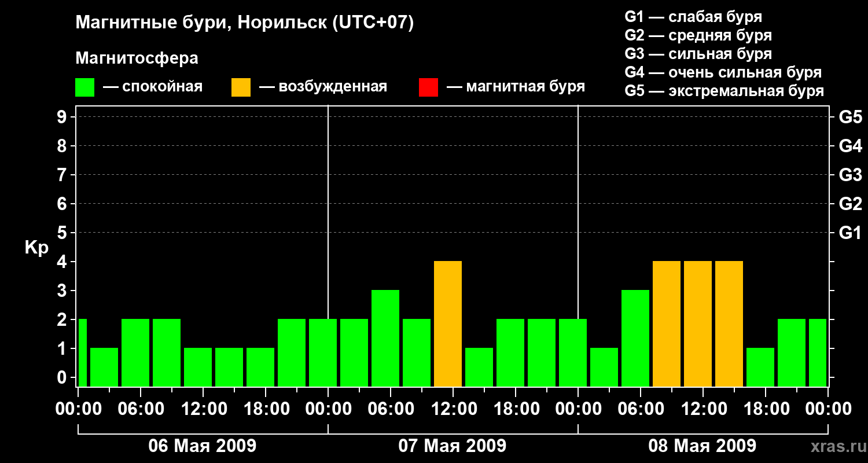Viewport: 868px width, 463px height.
Task: Select the 'G3 — сильная буря' legend line
Action: click(x=698, y=54)
